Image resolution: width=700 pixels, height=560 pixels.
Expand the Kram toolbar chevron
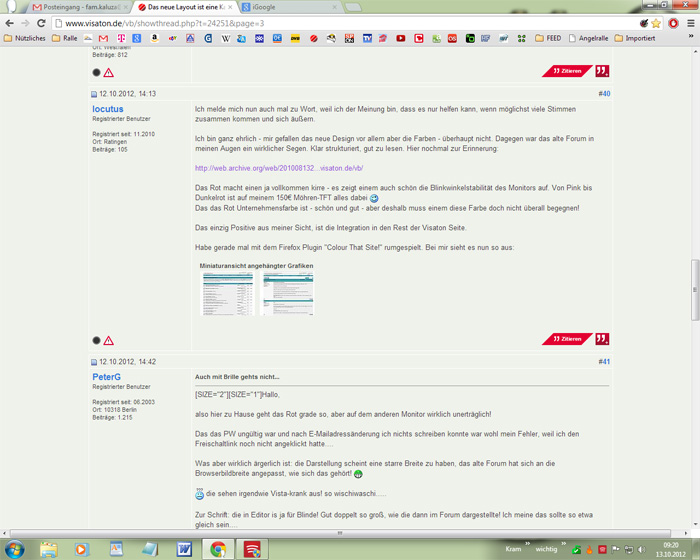click(x=527, y=543)
